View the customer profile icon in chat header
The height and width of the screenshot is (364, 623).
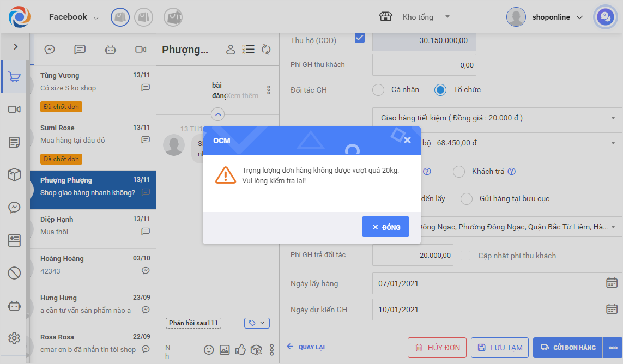click(231, 49)
